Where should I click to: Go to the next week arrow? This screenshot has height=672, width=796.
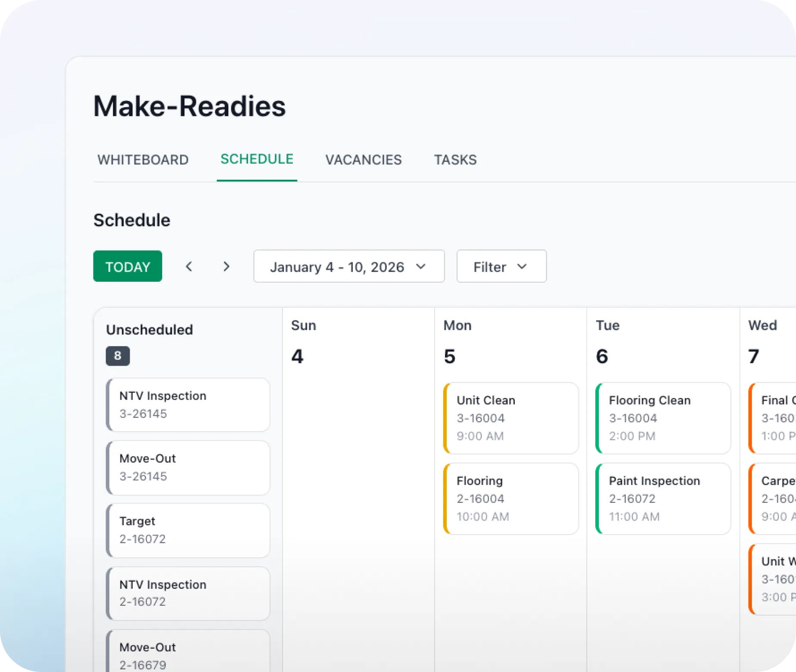tap(226, 267)
